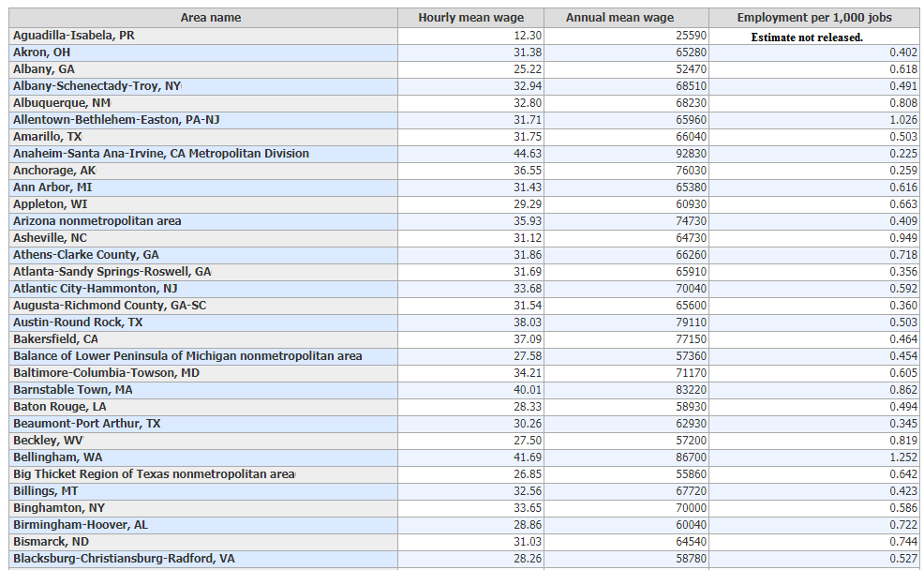Click hourly wage 44.63 for Anaheim
Screen dimensions: 924x570
528,153
